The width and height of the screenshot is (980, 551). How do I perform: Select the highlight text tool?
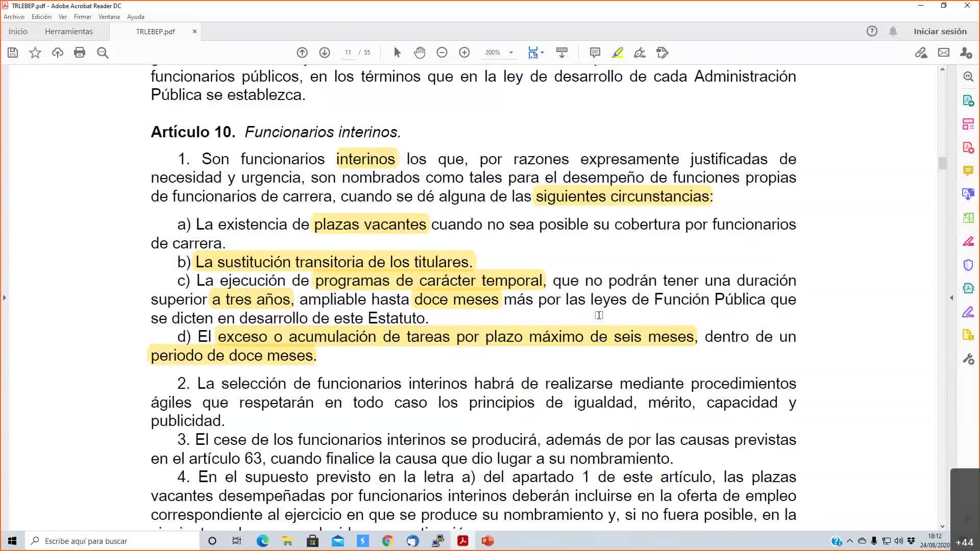point(618,53)
